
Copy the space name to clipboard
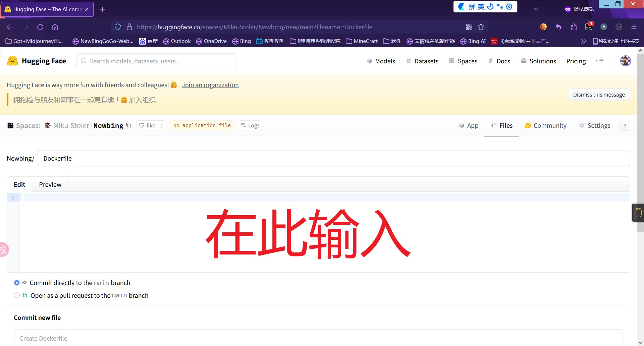tap(129, 125)
